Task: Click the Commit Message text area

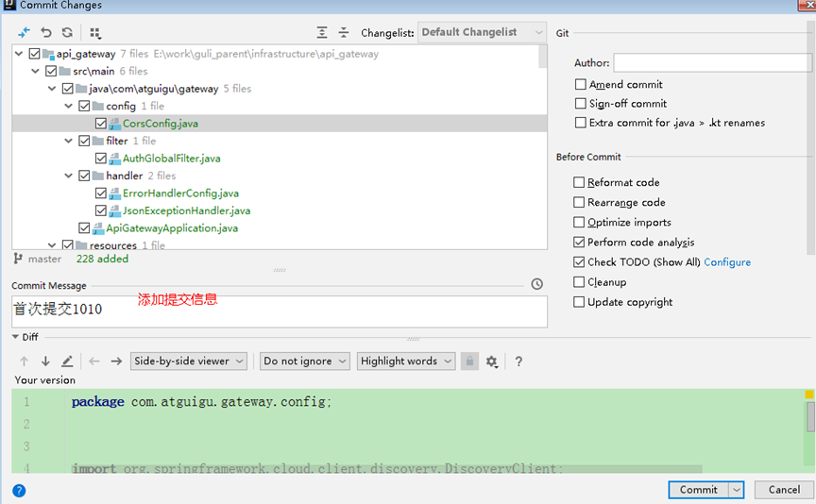Action: click(x=280, y=311)
